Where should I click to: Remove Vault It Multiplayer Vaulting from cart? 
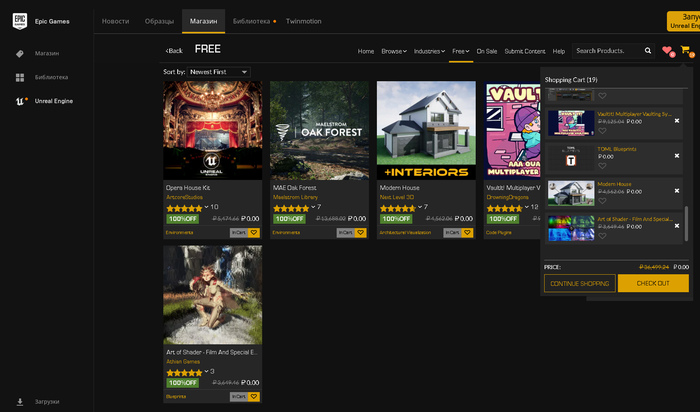pos(677,121)
